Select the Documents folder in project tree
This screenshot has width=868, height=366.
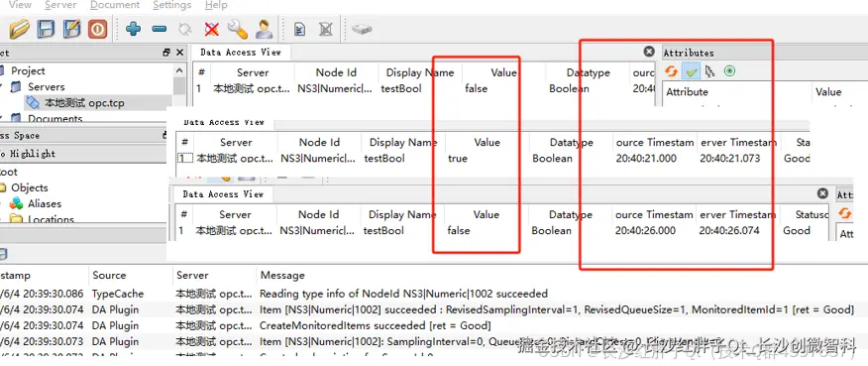pos(54,119)
